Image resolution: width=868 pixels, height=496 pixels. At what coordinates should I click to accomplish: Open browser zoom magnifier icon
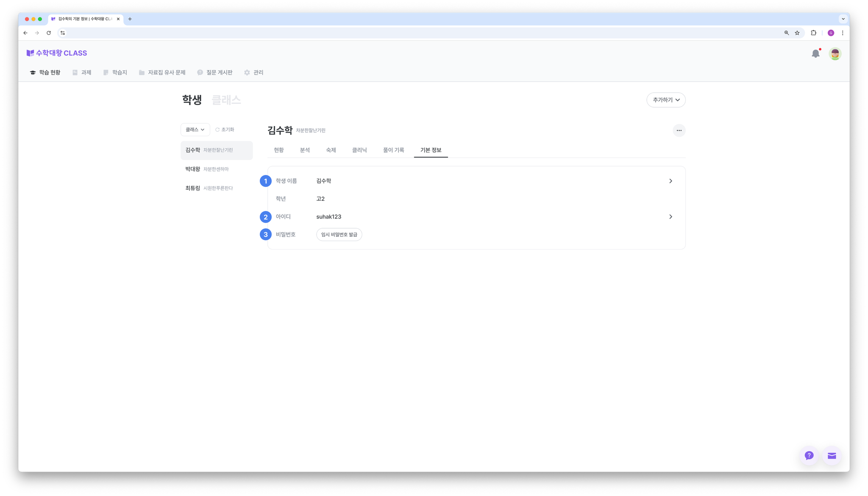click(787, 33)
